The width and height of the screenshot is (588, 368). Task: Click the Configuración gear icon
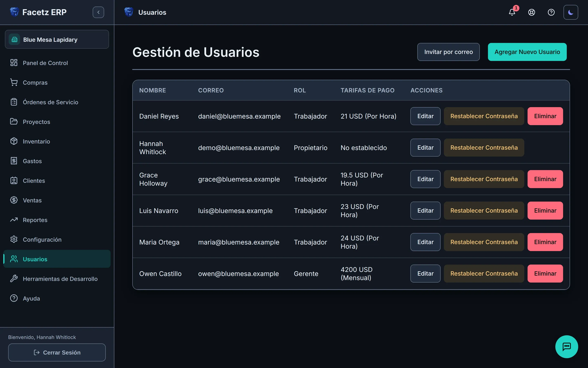pyautogui.click(x=14, y=239)
